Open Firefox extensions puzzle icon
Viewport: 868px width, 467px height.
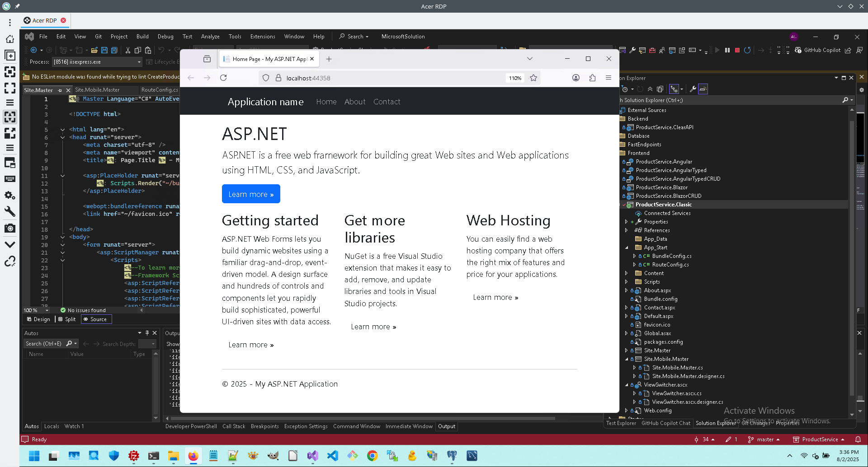click(592, 78)
